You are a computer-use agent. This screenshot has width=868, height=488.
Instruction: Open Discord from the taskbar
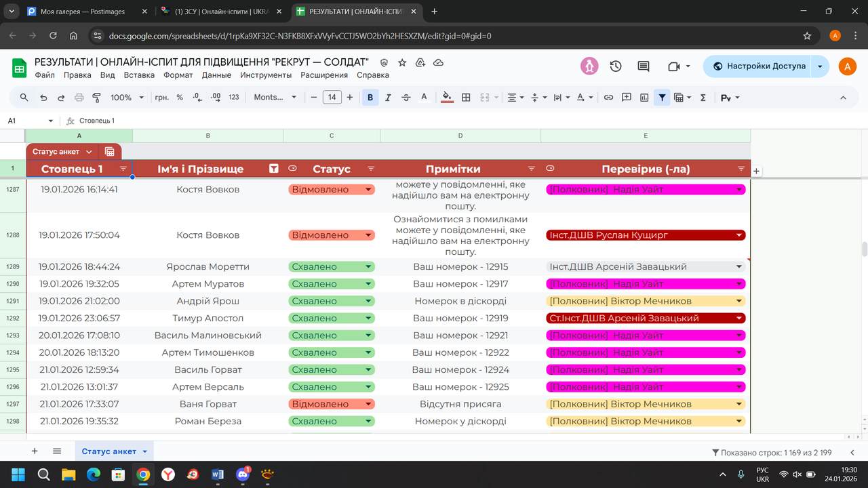click(243, 474)
